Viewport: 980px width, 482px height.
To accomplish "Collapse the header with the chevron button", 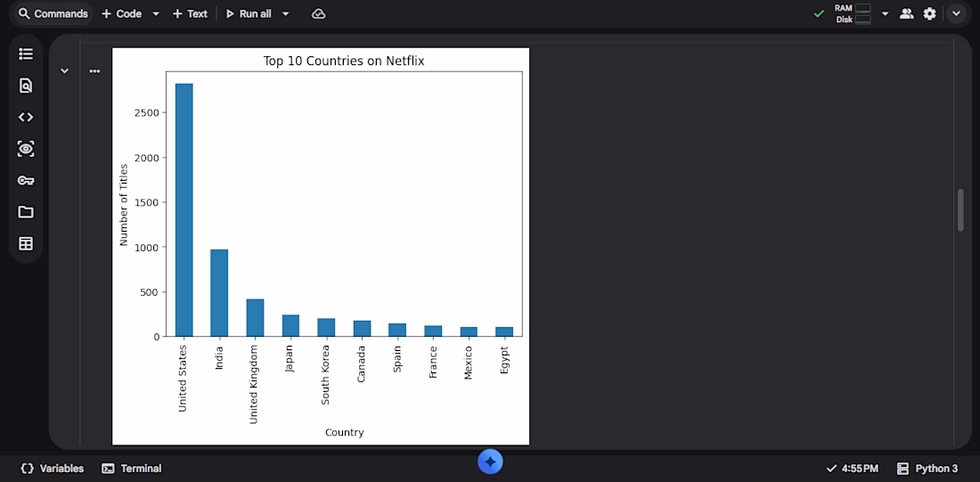I will pos(956,13).
